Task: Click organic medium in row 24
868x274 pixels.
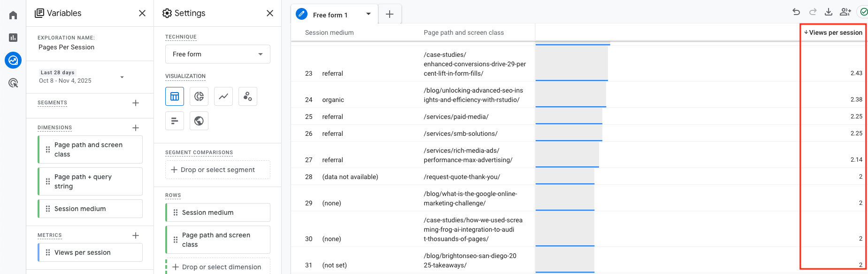Action: pos(333,100)
